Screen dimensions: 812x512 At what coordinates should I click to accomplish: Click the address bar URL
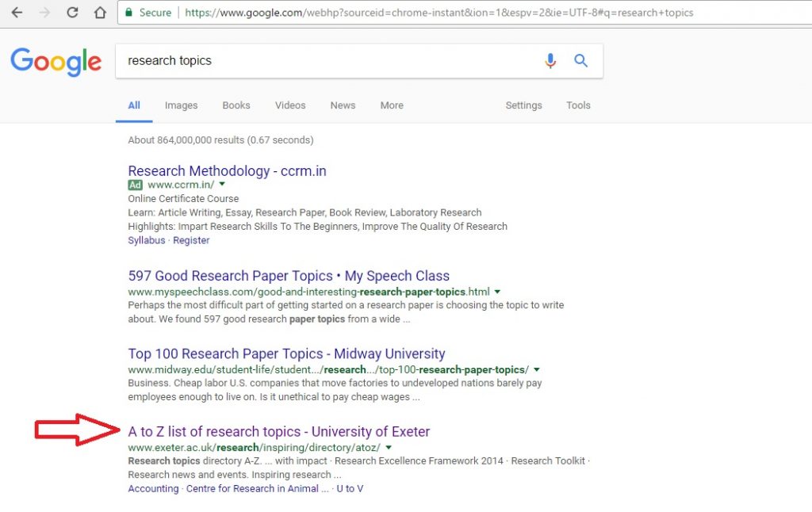tap(439, 13)
